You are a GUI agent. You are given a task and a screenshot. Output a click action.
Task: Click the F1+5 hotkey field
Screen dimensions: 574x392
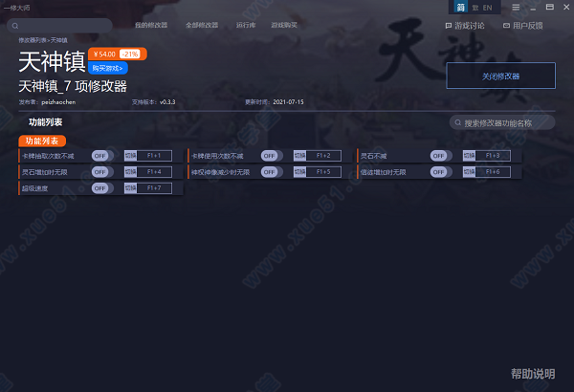[323, 172]
